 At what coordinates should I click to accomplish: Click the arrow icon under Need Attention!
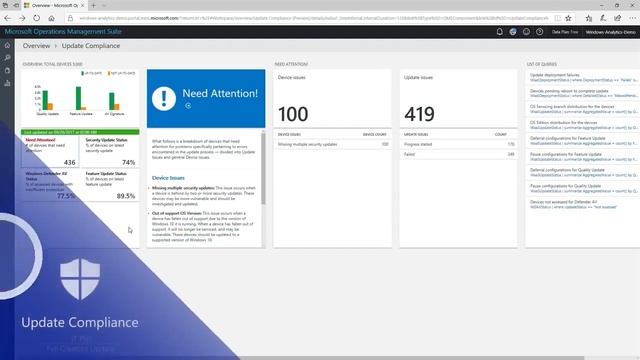tap(188, 106)
